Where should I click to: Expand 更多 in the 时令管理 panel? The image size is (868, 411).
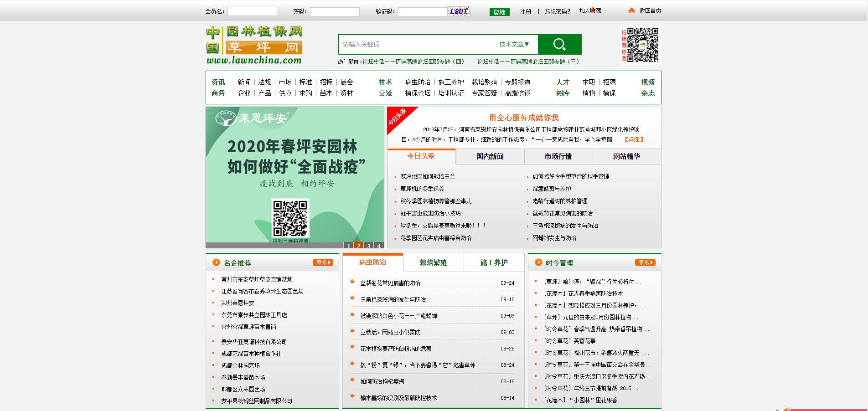[645, 262]
